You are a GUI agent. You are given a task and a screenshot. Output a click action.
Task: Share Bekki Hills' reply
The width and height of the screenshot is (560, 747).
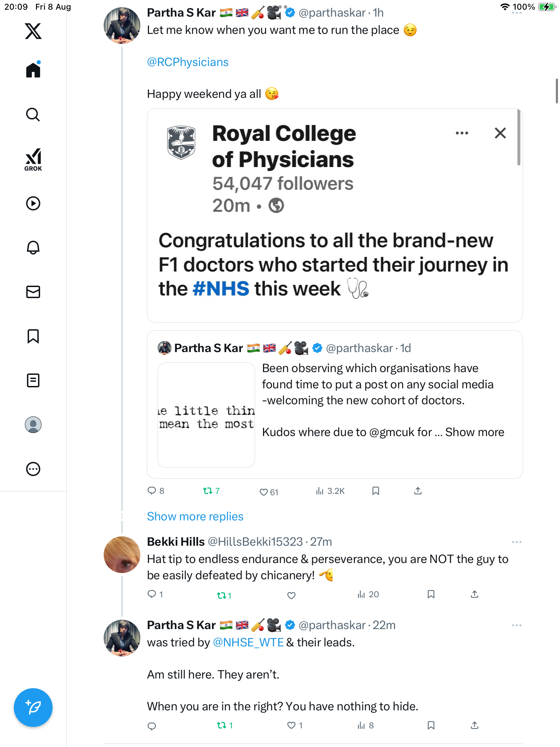point(475,594)
